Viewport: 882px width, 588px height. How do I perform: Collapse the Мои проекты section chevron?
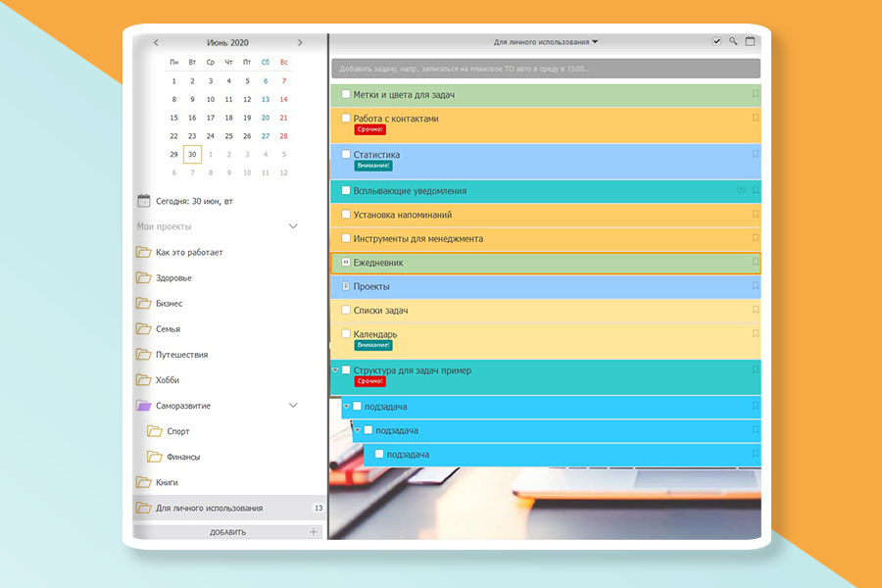tap(292, 226)
